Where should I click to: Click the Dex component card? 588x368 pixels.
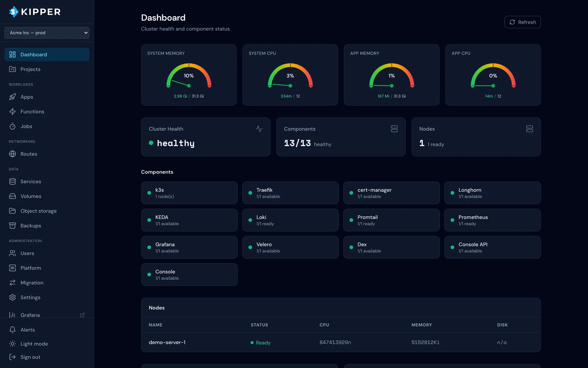click(x=391, y=247)
